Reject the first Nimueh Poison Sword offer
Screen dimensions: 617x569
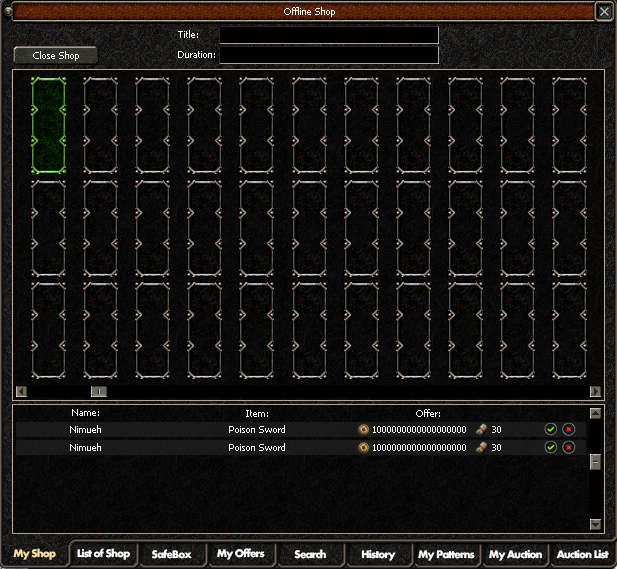569,429
